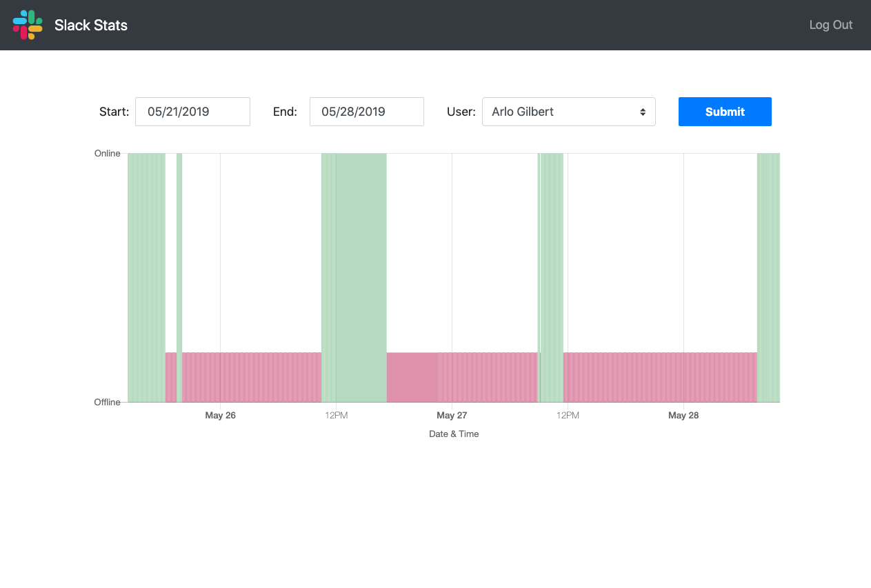Click the Slack logo icon
The height and width of the screenshot is (588, 871).
[x=27, y=25]
